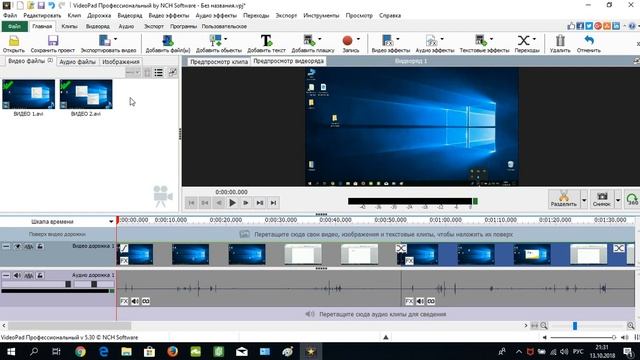The image size is (640, 360).
Task: Open the Файл menu
Action: point(10,15)
